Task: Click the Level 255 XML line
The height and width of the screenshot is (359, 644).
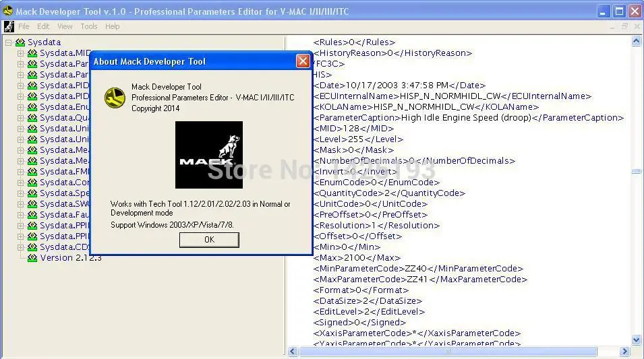Action: pos(358,139)
